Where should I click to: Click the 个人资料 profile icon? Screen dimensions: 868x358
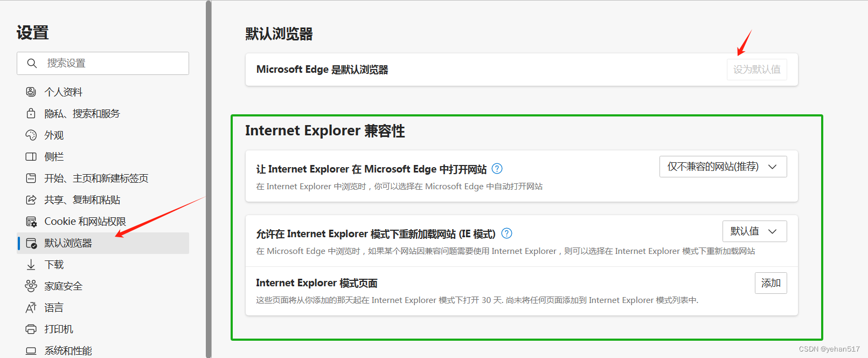click(31, 92)
